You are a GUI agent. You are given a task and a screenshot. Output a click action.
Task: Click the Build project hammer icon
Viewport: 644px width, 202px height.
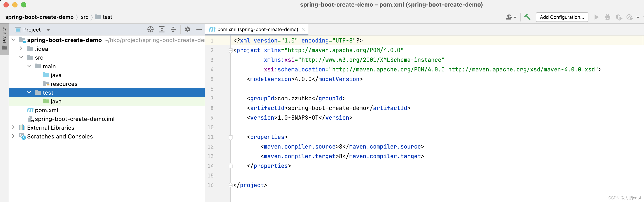[527, 17]
